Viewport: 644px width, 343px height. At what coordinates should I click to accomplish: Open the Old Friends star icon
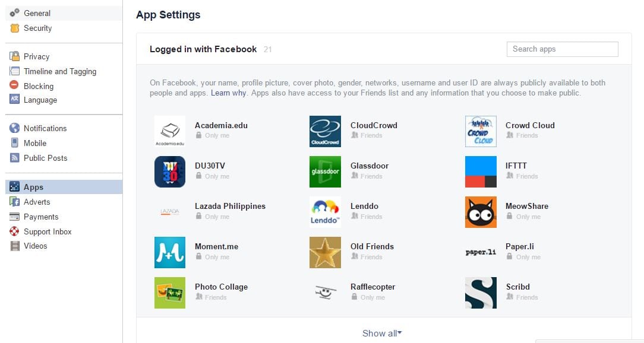(x=325, y=252)
